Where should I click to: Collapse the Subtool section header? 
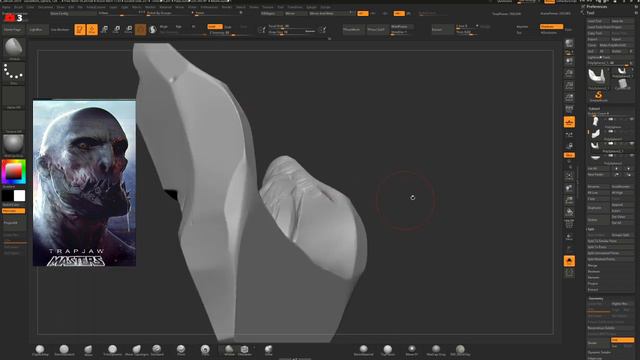(x=594, y=109)
